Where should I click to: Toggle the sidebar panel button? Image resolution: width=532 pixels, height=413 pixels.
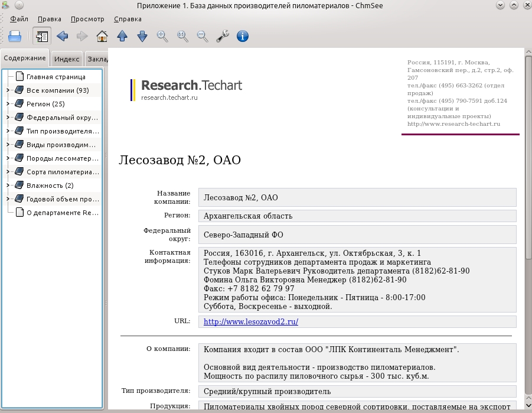[x=42, y=36]
